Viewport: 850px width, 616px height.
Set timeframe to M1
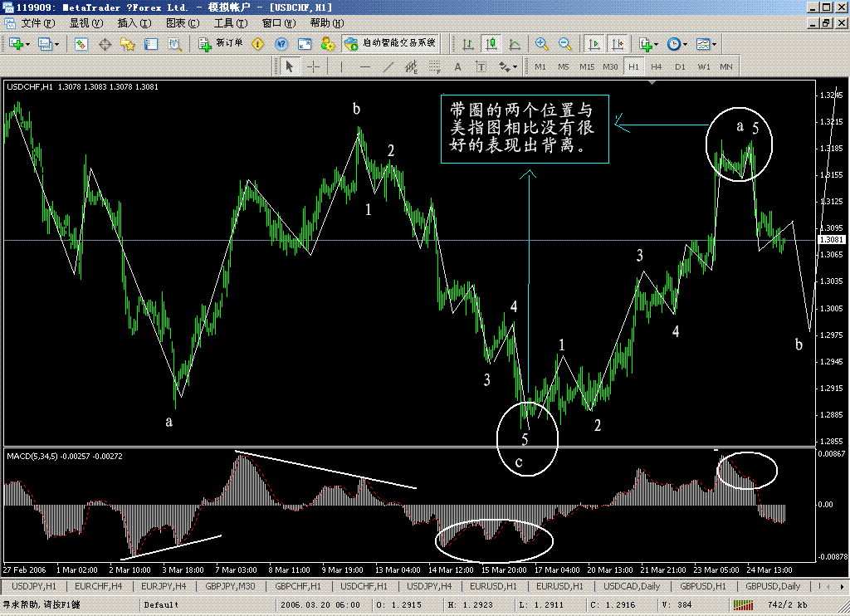pyautogui.click(x=540, y=66)
